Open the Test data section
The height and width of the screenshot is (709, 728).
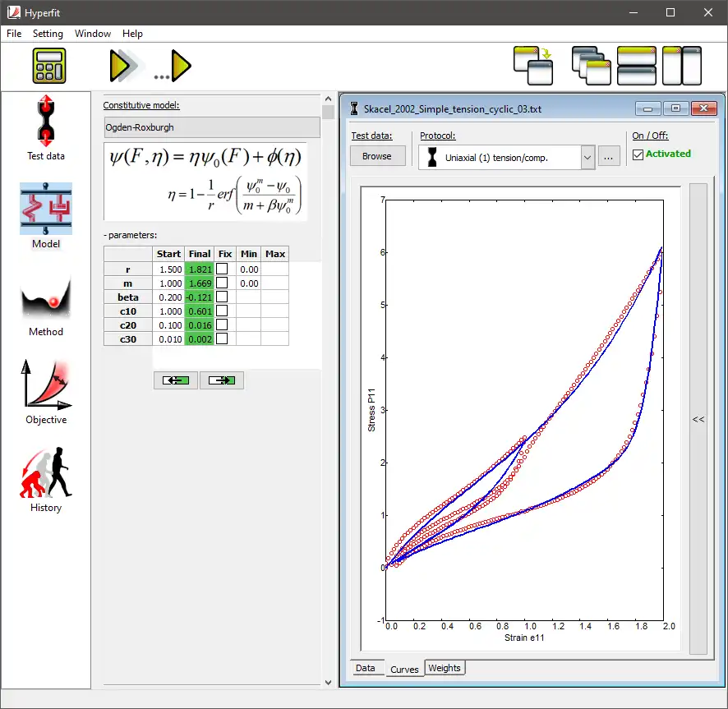[45, 127]
